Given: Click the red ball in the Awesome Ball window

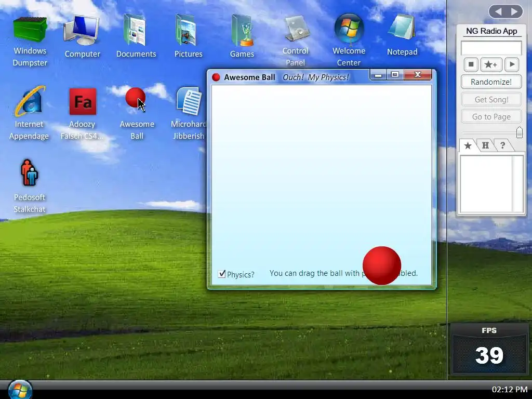Looking at the screenshot, I should (x=382, y=265).
